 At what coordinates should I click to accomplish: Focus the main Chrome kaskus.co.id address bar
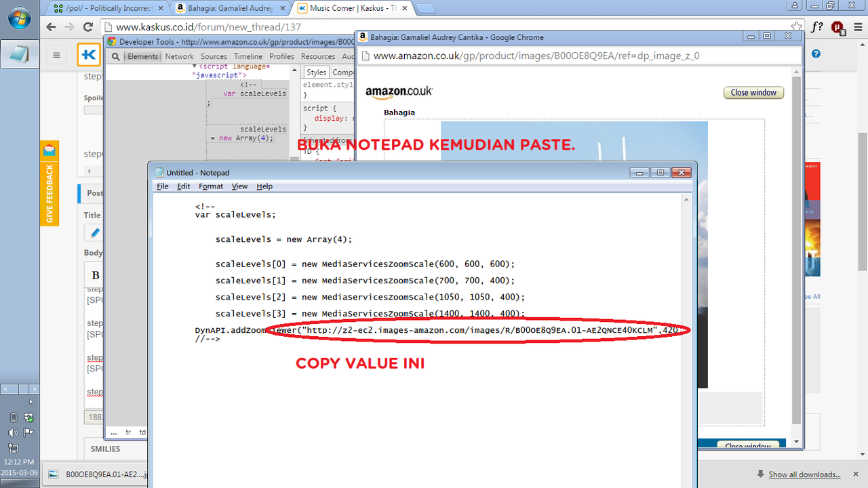448,27
